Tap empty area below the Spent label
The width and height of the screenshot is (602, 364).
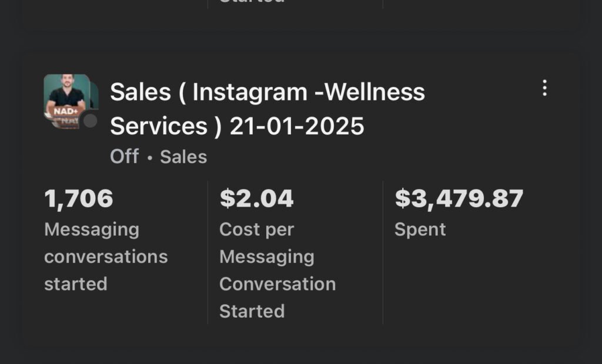point(470,282)
